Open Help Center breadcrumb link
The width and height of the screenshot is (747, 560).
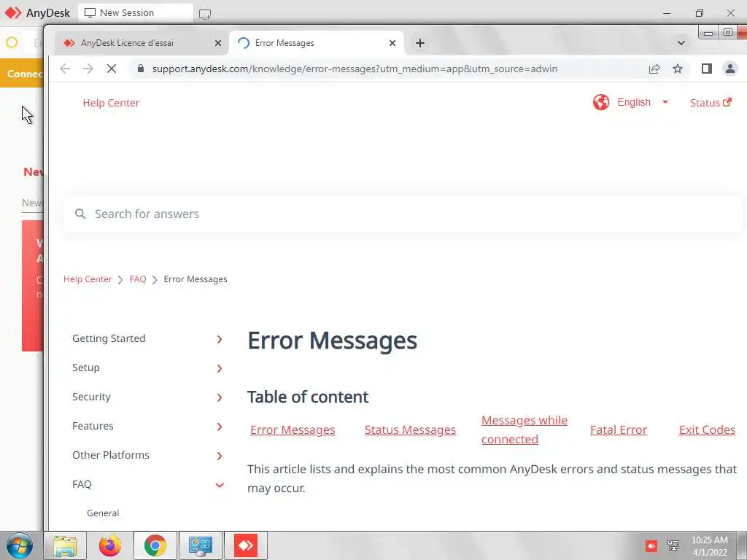[x=88, y=279]
